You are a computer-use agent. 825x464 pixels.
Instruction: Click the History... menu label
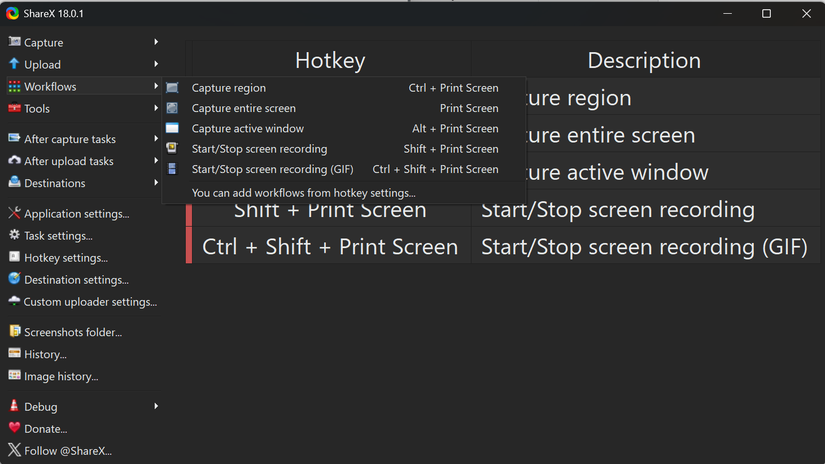pyautogui.click(x=45, y=355)
